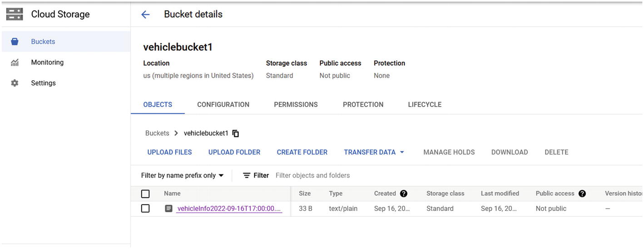Click the Cloud Storage logo icon

click(x=15, y=14)
